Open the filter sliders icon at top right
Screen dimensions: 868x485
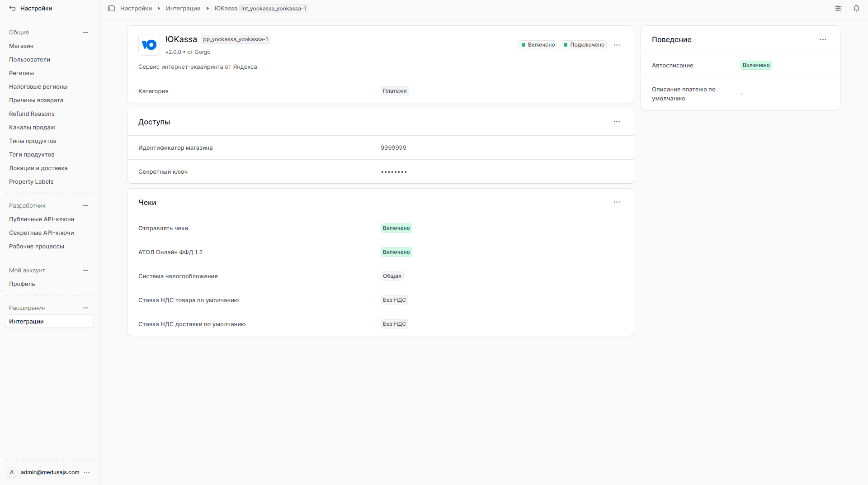(838, 8)
